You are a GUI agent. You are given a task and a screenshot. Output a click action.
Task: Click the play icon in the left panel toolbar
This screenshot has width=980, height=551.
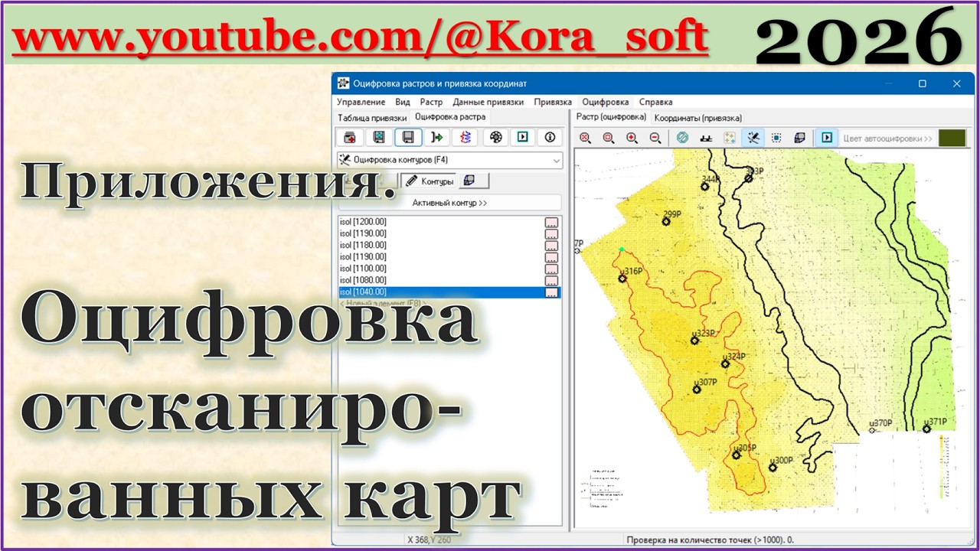click(523, 137)
